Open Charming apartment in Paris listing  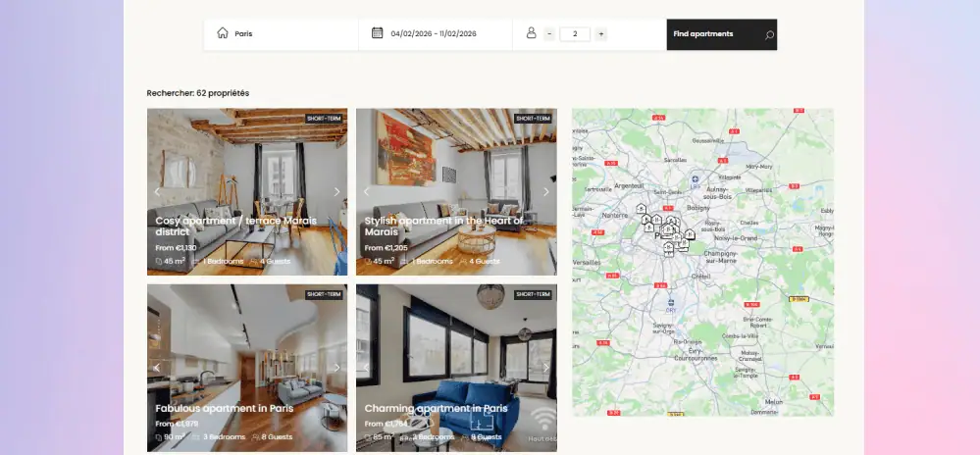click(x=437, y=408)
